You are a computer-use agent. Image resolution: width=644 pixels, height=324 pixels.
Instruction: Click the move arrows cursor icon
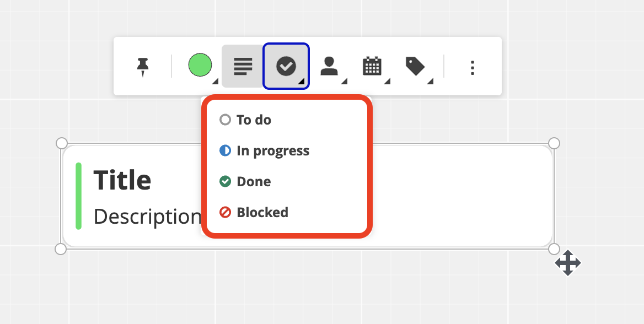point(568,263)
